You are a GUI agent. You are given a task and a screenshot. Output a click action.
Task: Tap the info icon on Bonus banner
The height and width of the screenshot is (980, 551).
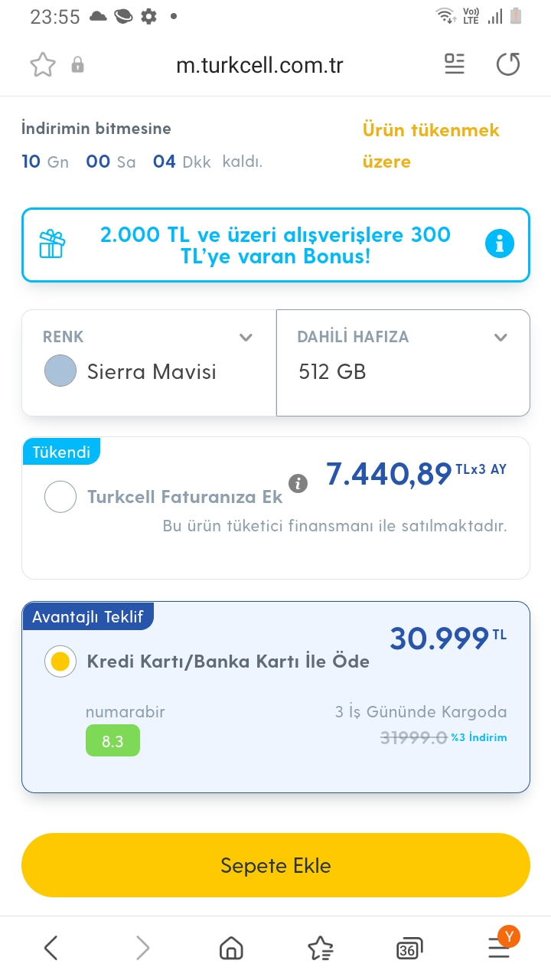[500, 245]
